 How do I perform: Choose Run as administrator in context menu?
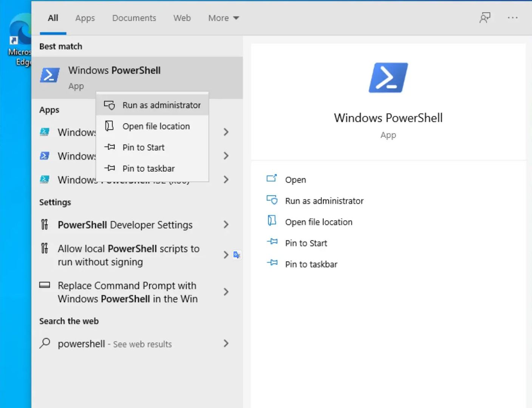[x=152, y=105]
